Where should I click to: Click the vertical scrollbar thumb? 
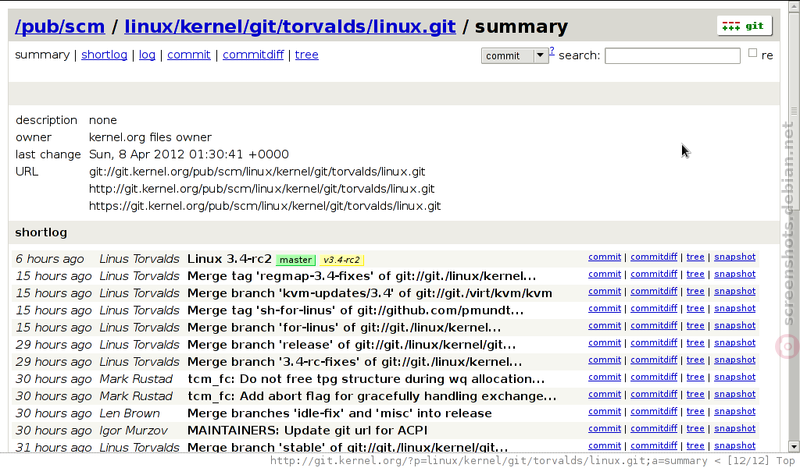(x=793, y=111)
